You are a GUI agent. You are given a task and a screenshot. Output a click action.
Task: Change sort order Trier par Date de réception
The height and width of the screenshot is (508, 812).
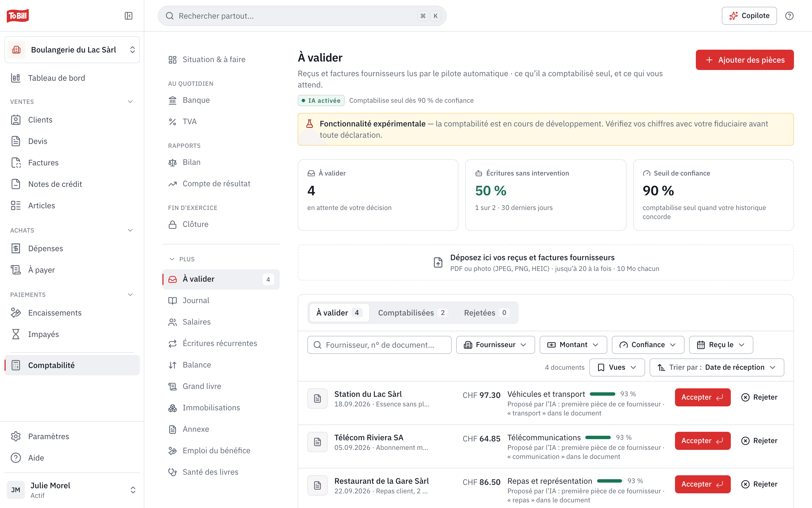[x=717, y=367]
